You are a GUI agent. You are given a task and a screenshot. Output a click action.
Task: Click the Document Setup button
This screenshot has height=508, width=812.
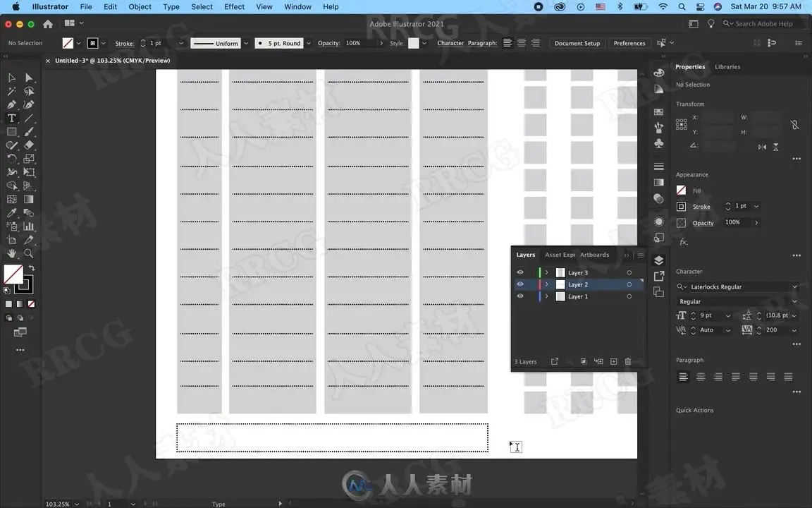tap(577, 43)
